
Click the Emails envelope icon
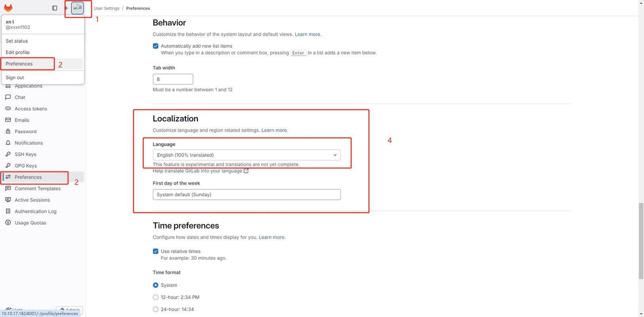8,120
